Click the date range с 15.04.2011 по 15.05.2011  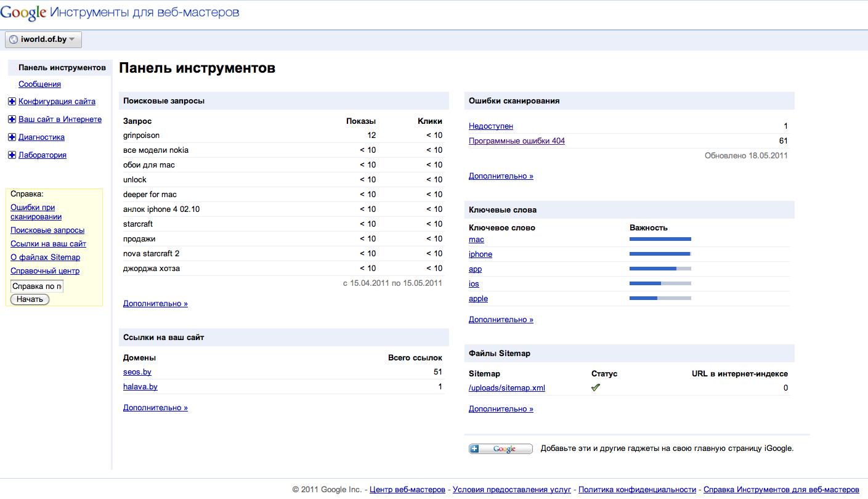pos(392,283)
